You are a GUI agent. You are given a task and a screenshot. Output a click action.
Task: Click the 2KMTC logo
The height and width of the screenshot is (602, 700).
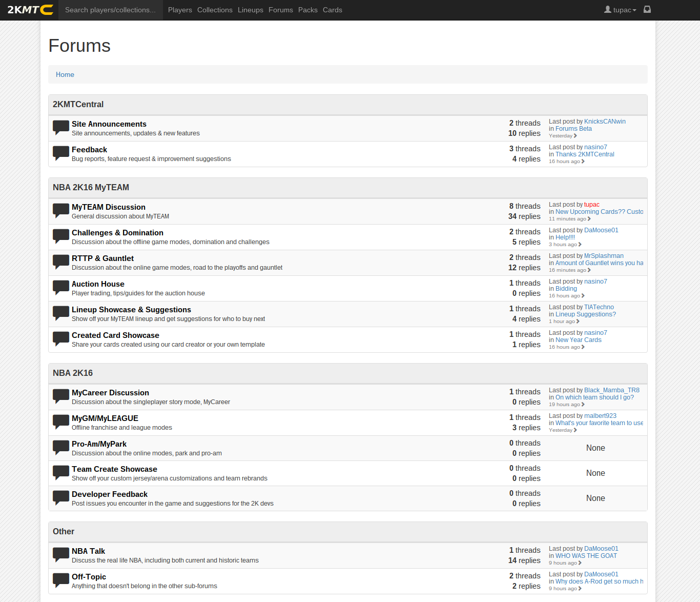tap(30, 10)
